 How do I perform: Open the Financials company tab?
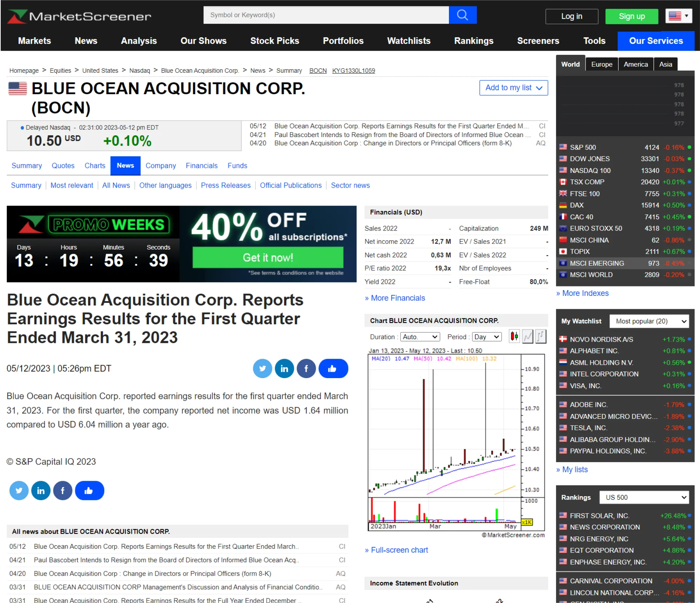202,166
